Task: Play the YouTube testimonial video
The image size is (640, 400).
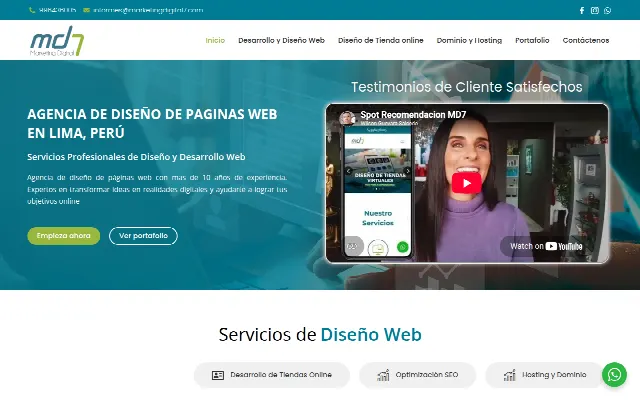Action: (467, 183)
